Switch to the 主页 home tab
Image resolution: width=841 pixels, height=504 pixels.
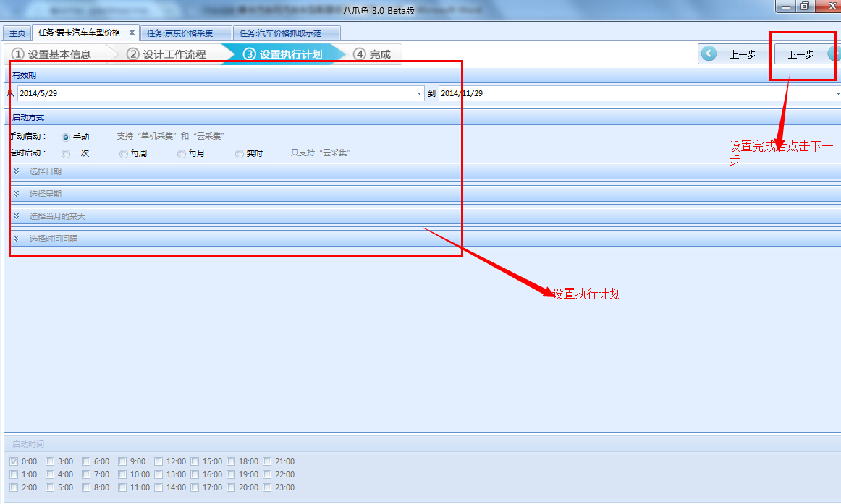[17, 33]
